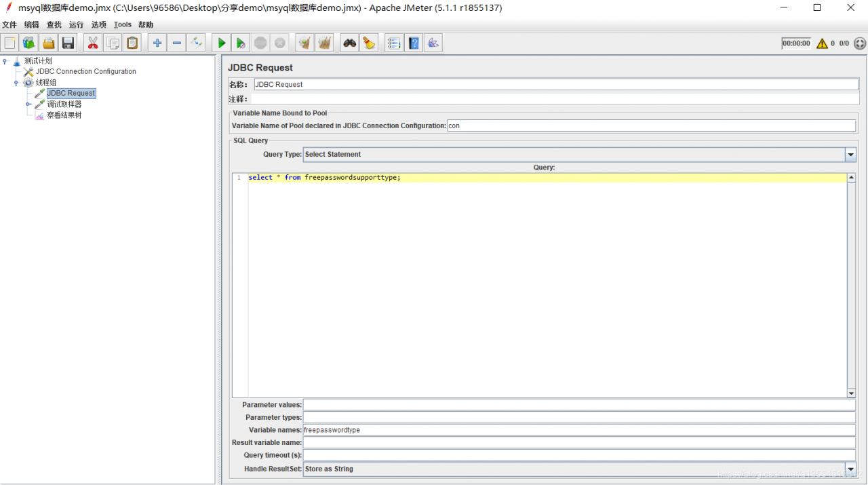Screen dimensions: 868x485
Task: Open the Tools menu
Action: [x=123, y=24]
